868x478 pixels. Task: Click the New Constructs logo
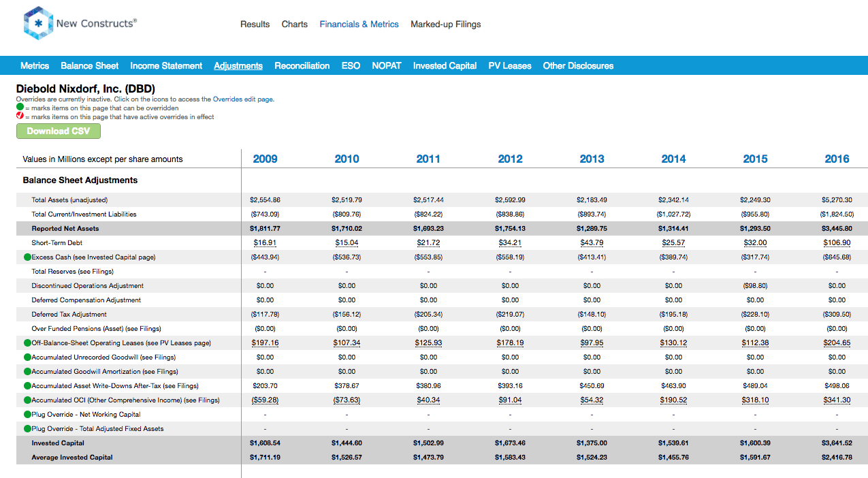point(80,24)
